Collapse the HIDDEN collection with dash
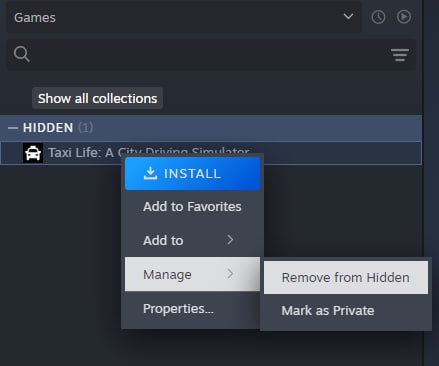Viewport: 439px width, 366px height. pyautogui.click(x=13, y=128)
